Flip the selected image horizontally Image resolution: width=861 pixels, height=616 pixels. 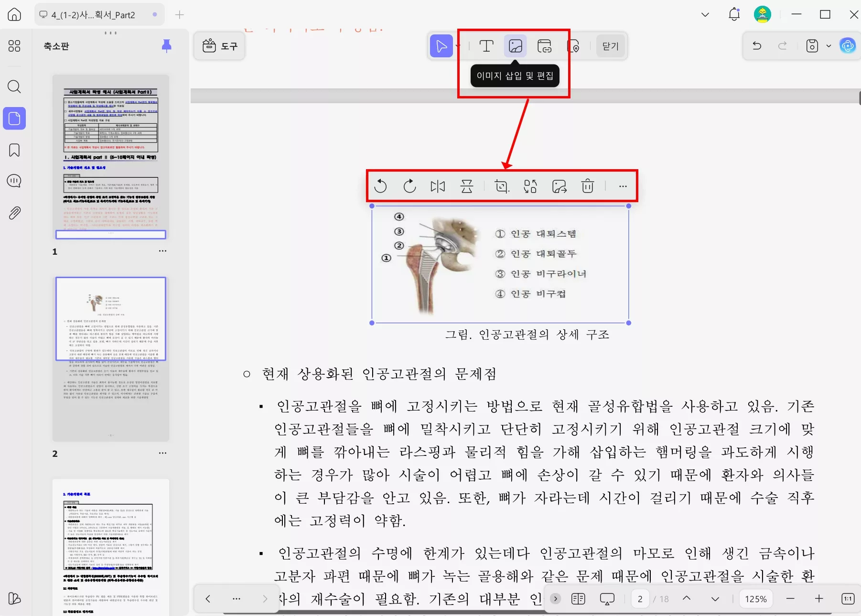(438, 186)
